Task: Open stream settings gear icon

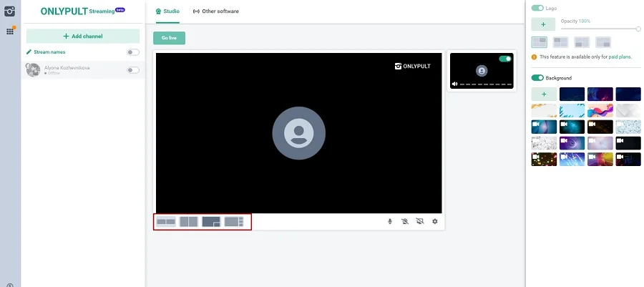Action: (435, 221)
